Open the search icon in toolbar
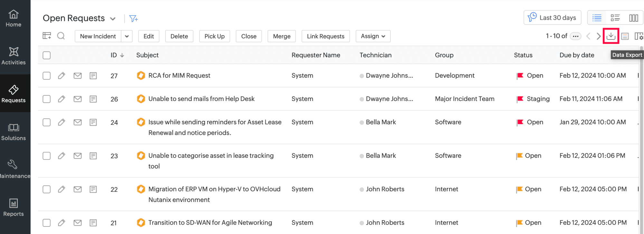Viewport: 644px width, 234px height. pos(61,36)
